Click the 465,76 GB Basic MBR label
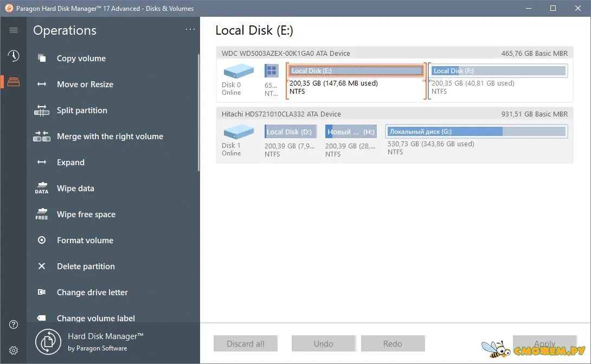 point(535,54)
